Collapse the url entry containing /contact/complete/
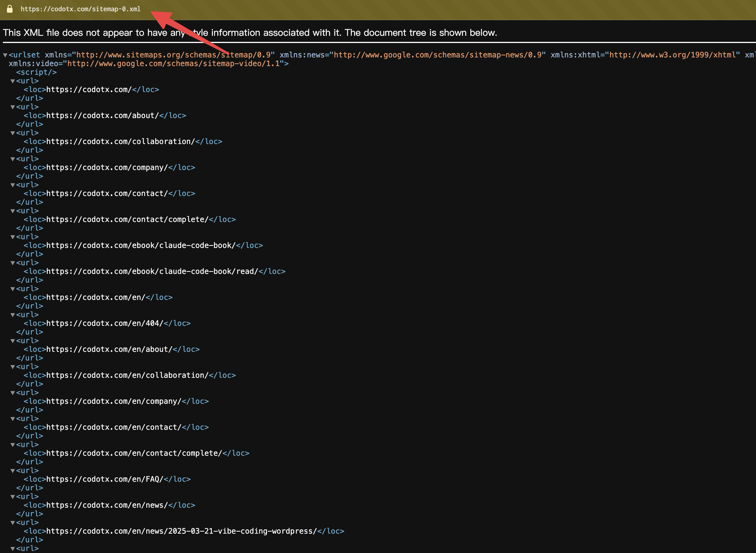The height and width of the screenshot is (553, 756). [x=13, y=211]
